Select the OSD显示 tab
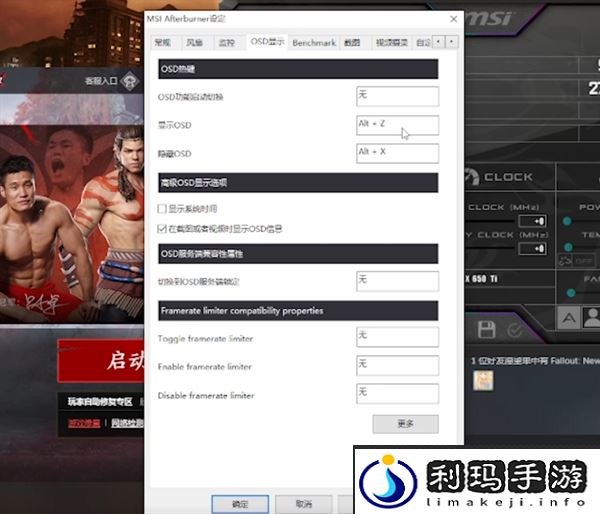600x514 pixels. pos(267,42)
